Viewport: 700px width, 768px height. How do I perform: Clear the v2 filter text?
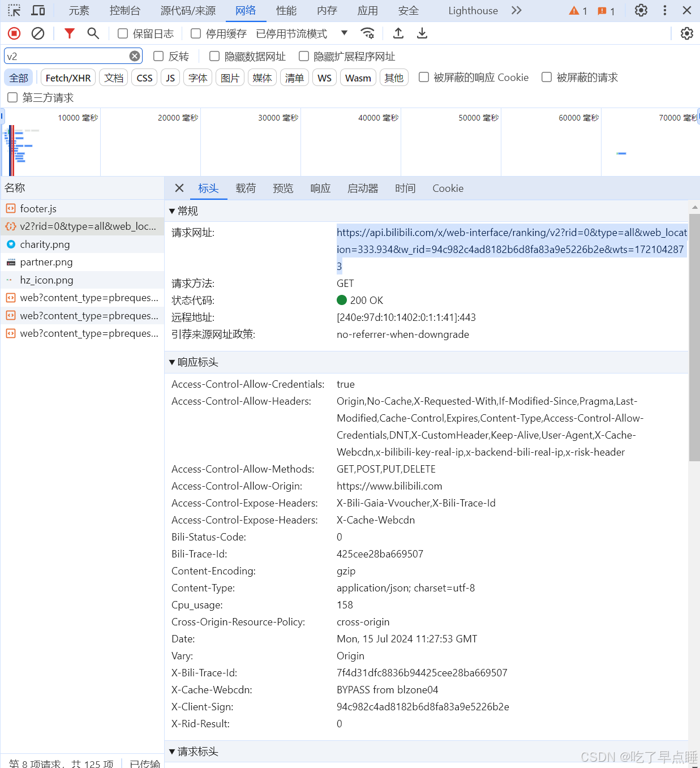click(x=135, y=56)
